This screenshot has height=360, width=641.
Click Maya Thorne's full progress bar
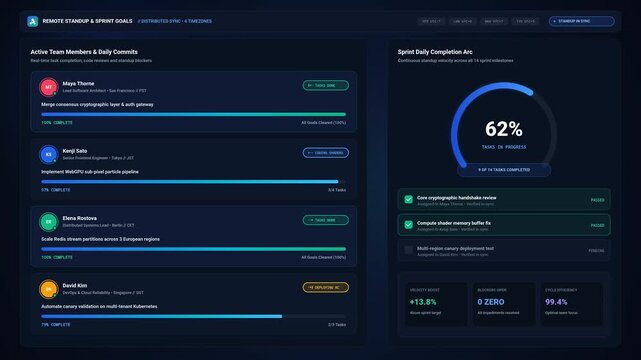(x=193, y=114)
